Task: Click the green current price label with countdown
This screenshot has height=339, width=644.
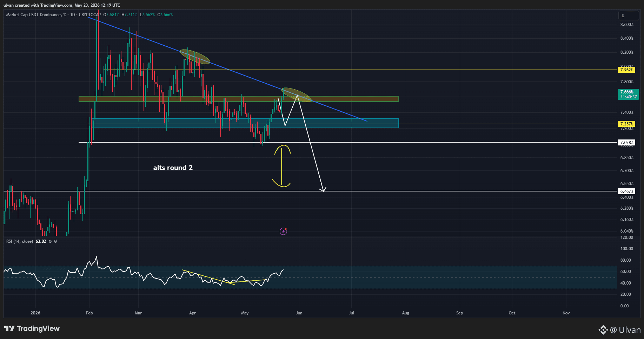Action: 628,94
